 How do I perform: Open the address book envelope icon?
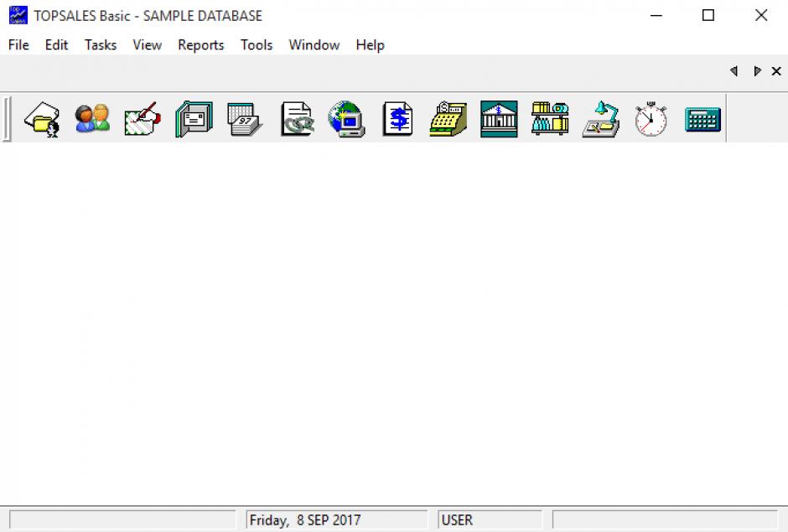pyautogui.click(x=194, y=119)
